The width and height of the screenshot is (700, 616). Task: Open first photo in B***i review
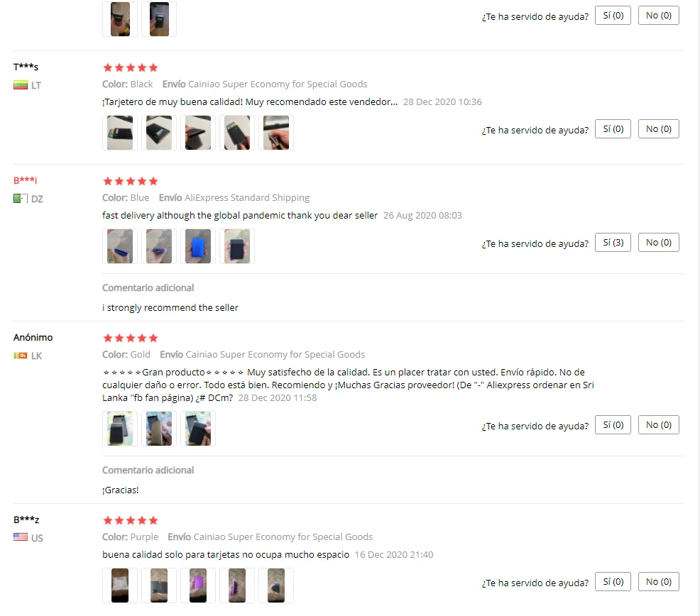tap(120, 246)
